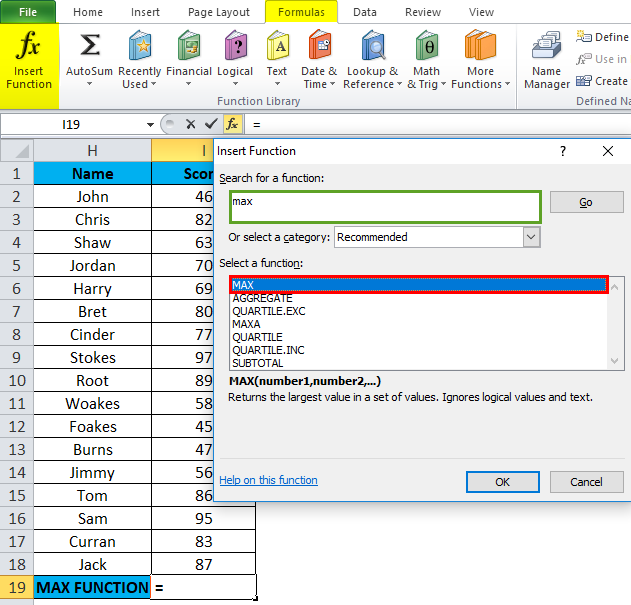Click the cell with score 95

tap(204, 518)
